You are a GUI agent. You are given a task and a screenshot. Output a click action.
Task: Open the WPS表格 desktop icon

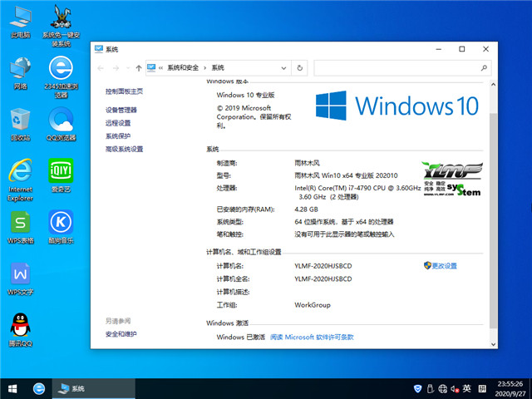tap(20, 227)
